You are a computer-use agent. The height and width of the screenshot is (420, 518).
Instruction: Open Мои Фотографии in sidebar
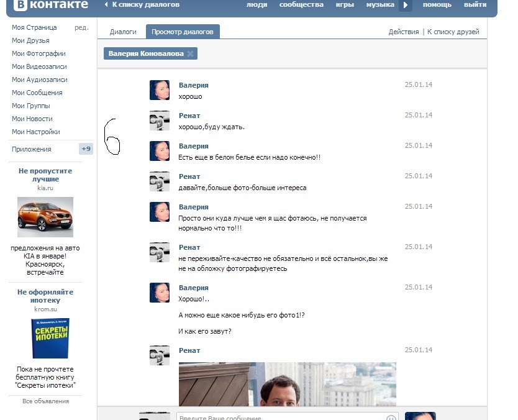click(x=39, y=53)
